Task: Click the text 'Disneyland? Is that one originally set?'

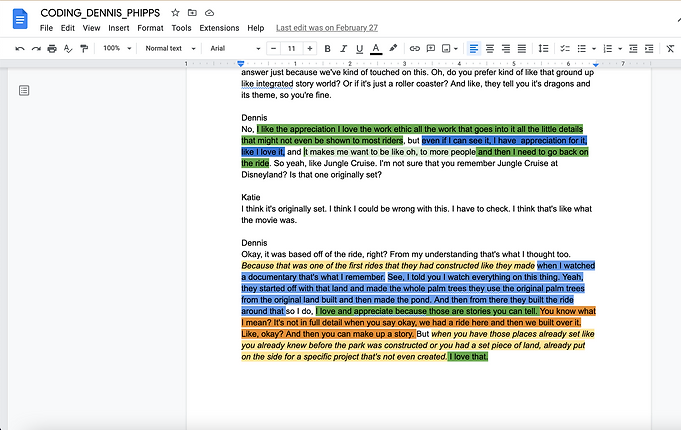Action: (311, 175)
